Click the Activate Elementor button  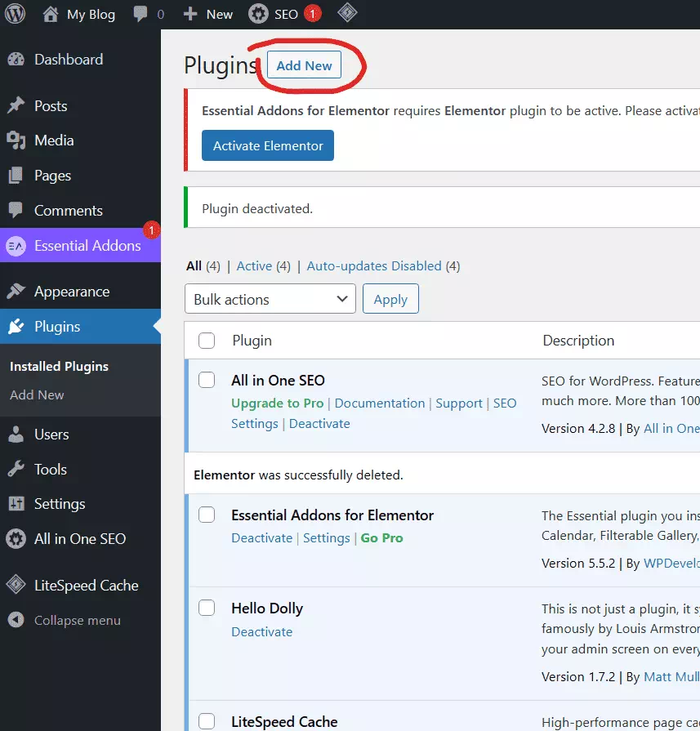click(x=268, y=145)
